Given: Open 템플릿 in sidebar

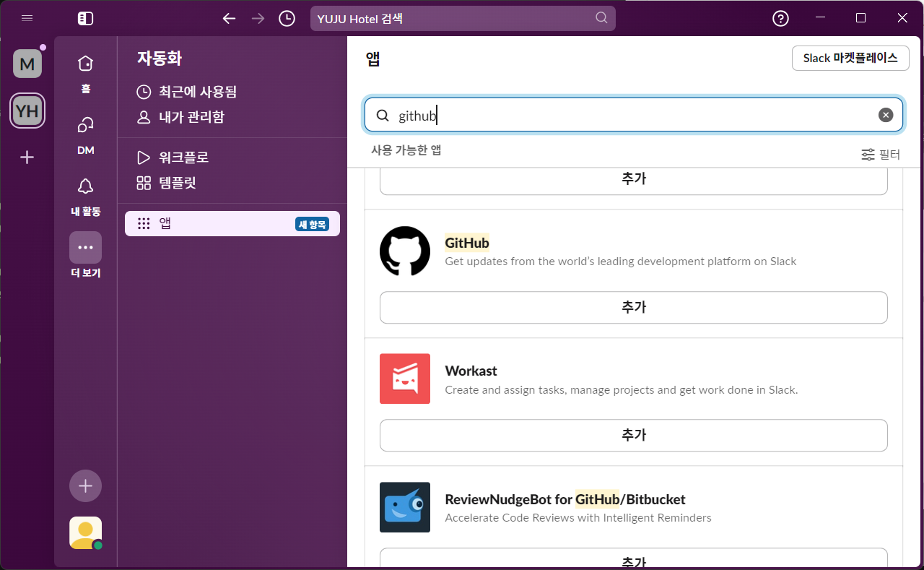Looking at the screenshot, I should [167, 183].
